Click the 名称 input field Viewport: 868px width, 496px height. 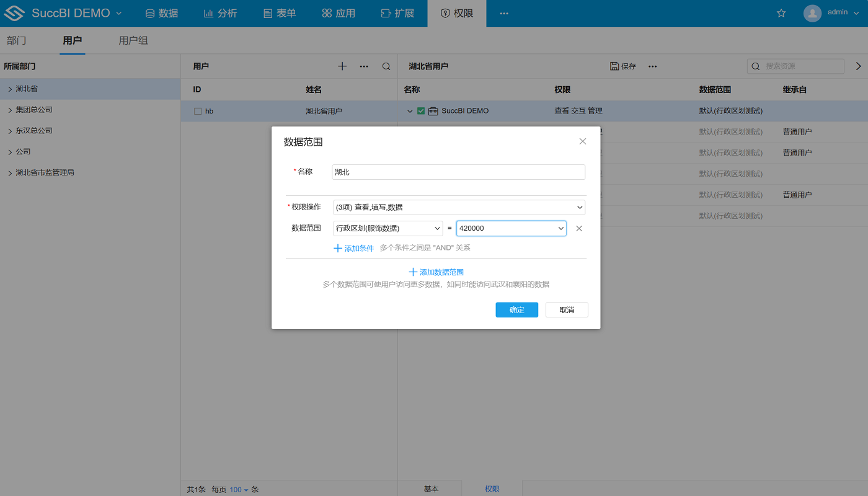click(x=458, y=172)
